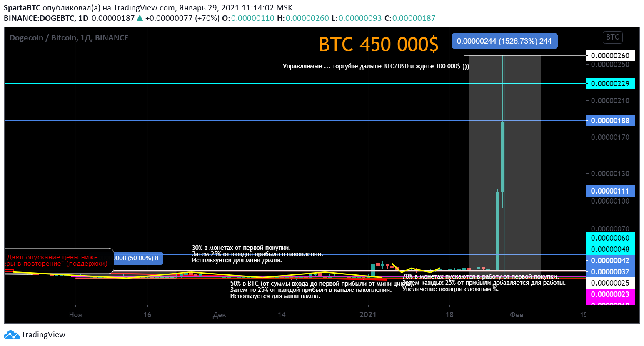Click the (50.00%) 8 measurement label
Screen dimensions: 644x346
(139, 258)
